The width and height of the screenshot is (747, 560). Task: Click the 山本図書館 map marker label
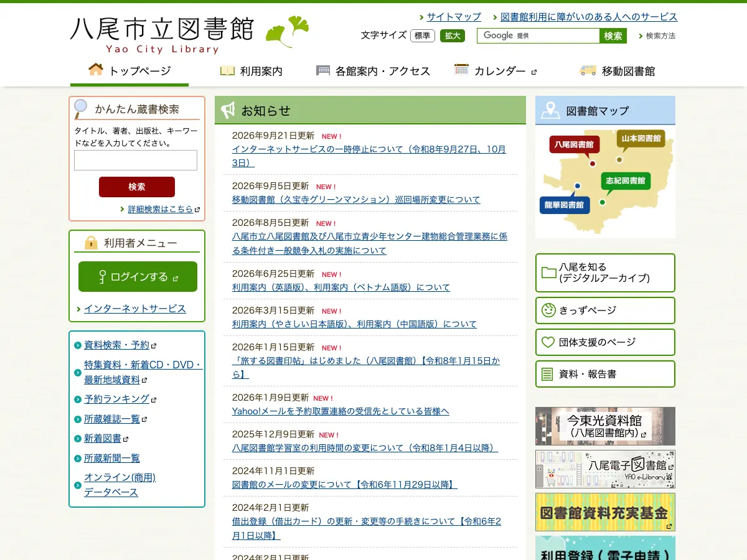[641, 138]
